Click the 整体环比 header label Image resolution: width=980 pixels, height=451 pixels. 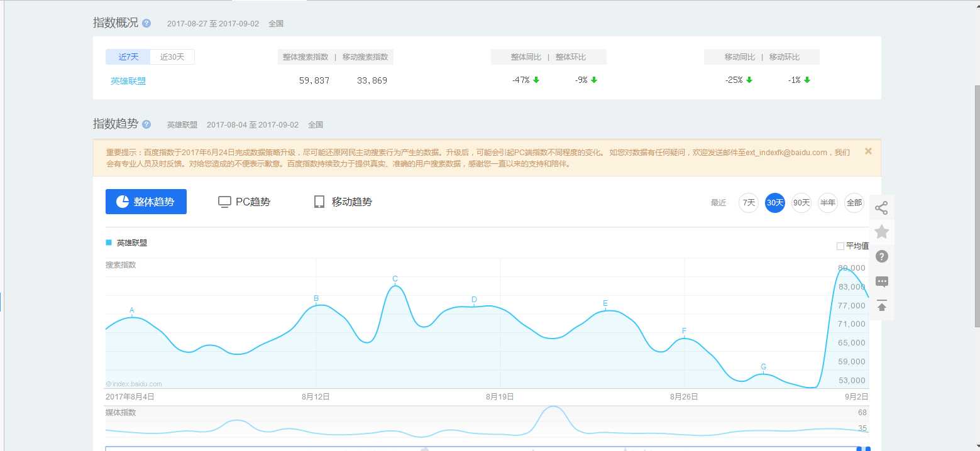[571, 57]
